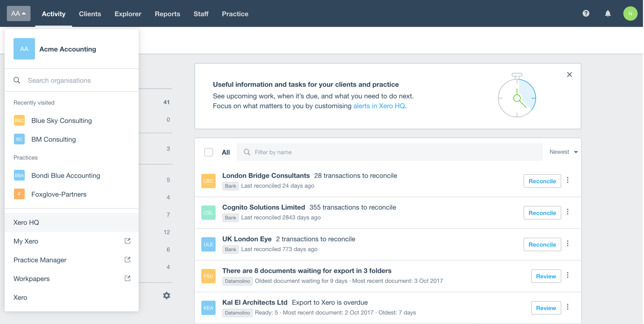644x324 pixels.
Task: Click the FSU documents alert avatar
Action: tap(208, 276)
